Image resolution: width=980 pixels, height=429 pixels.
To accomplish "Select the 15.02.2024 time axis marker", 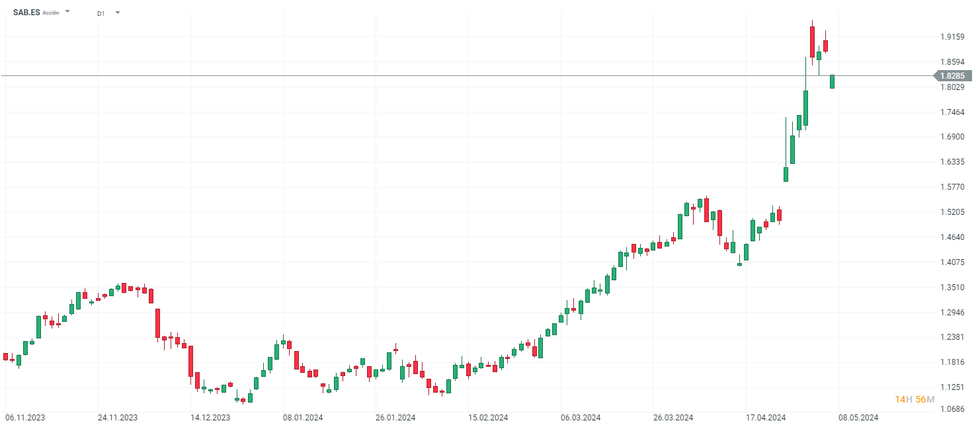I will click(x=488, y=418).
